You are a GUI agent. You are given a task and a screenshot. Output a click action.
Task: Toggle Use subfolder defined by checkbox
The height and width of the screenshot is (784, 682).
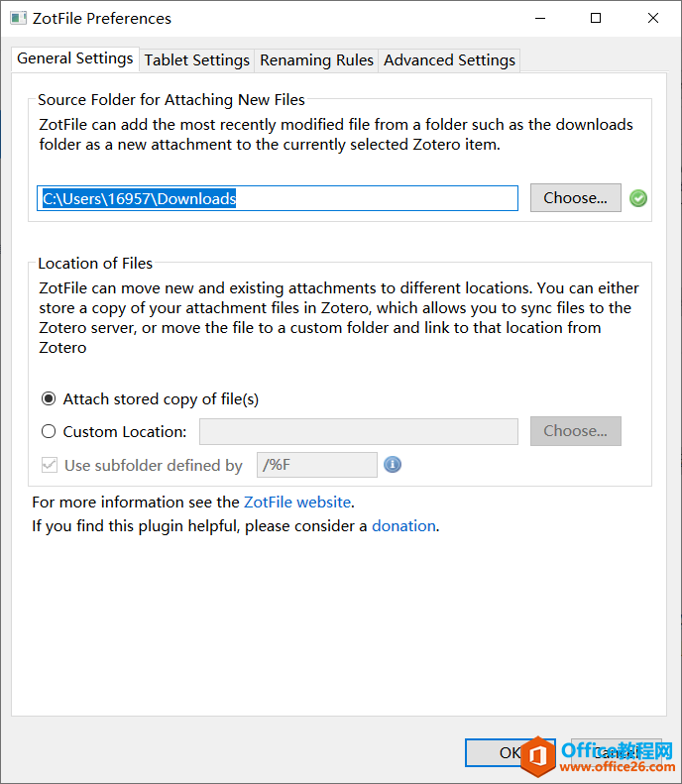click(50, 465)
